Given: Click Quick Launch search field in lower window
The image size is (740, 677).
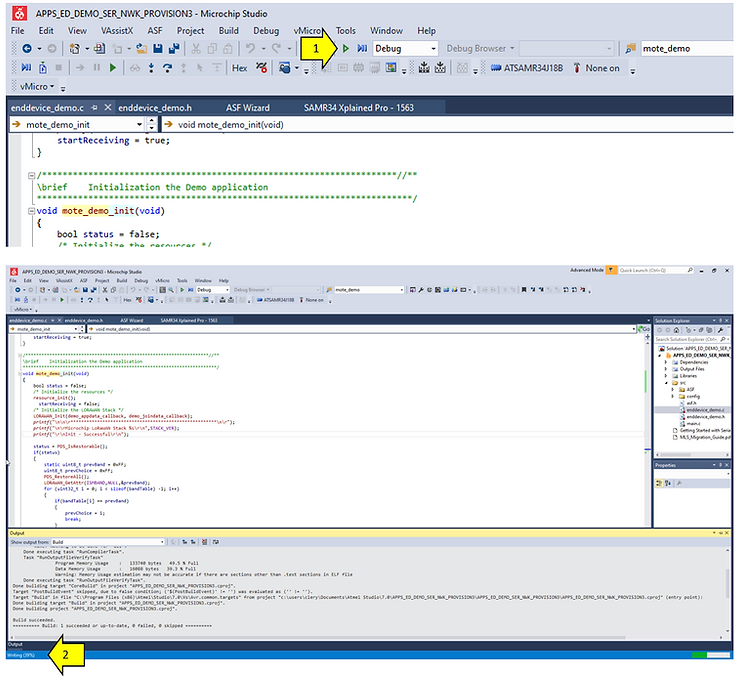Looking at the screenshot, I should click(x=656, y=270).
